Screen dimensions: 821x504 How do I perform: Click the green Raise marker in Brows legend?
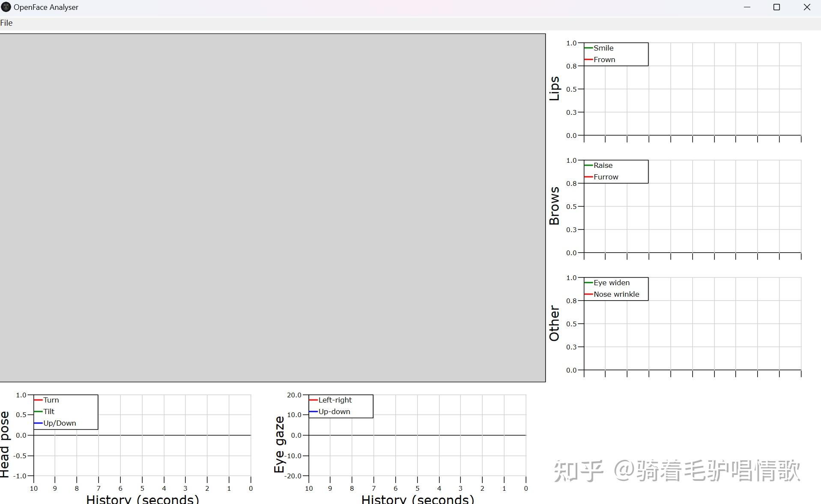click(589, 165)
